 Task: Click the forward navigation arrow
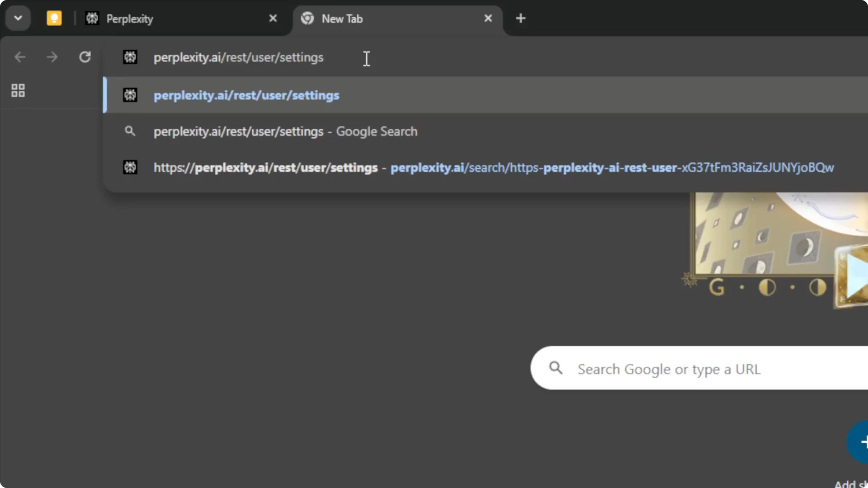(52, 57)
